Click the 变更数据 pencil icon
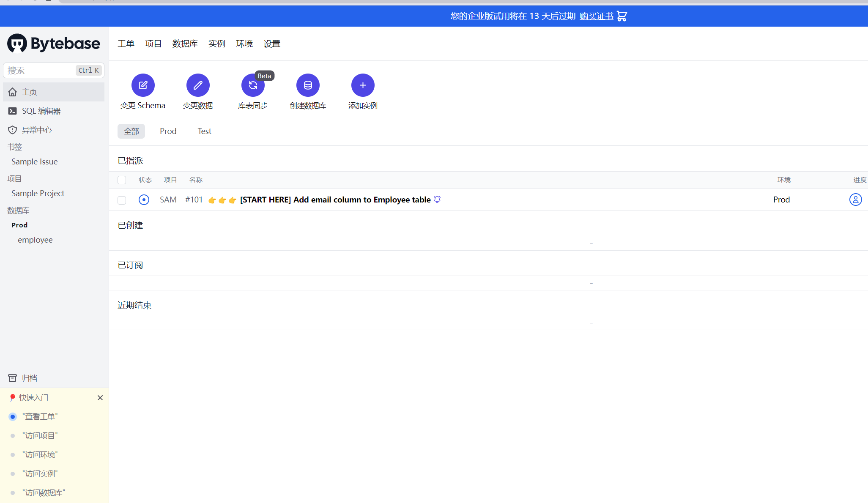Screen dimensions: 868x503 click(198, 85)
